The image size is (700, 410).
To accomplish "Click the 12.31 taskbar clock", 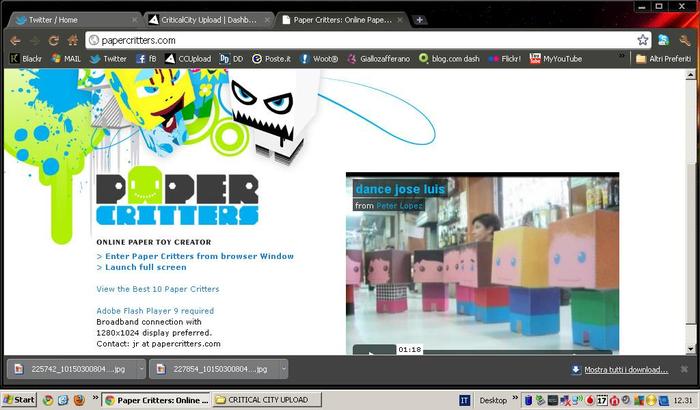I will click(x=683, y=400).
